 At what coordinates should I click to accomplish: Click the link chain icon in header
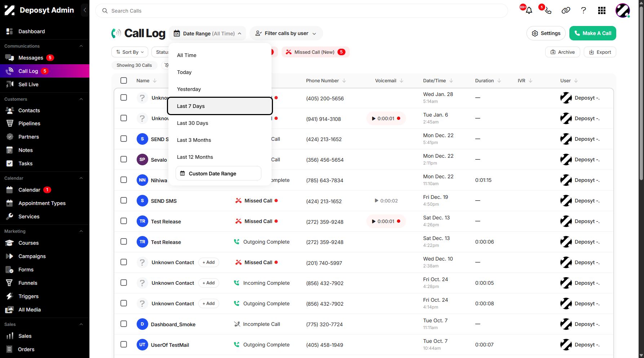(x=566, y=10)
